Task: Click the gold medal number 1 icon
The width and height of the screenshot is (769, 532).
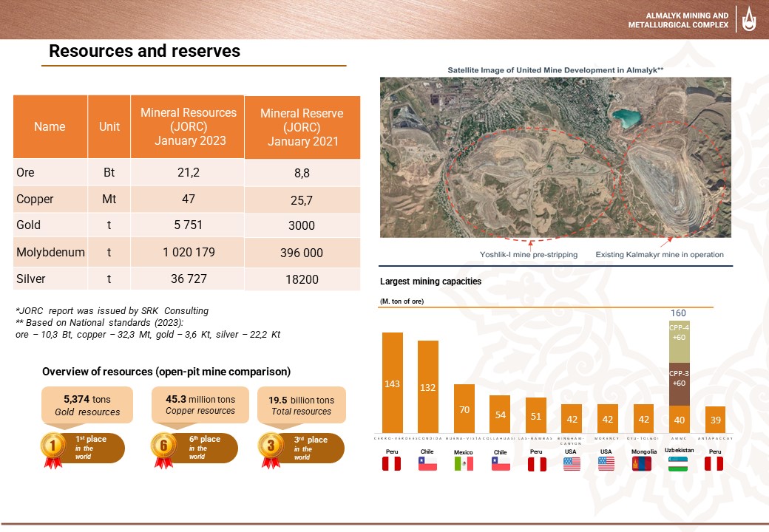Action: coord(52,446)
